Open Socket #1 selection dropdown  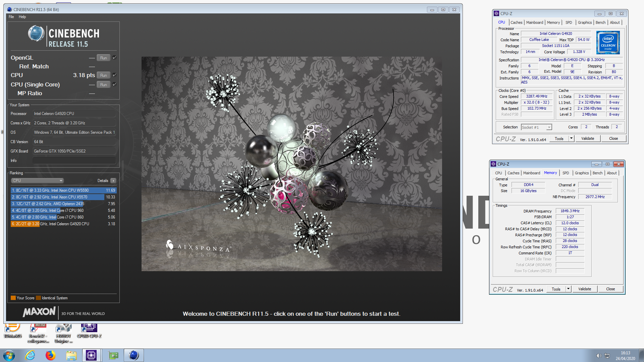536,127
